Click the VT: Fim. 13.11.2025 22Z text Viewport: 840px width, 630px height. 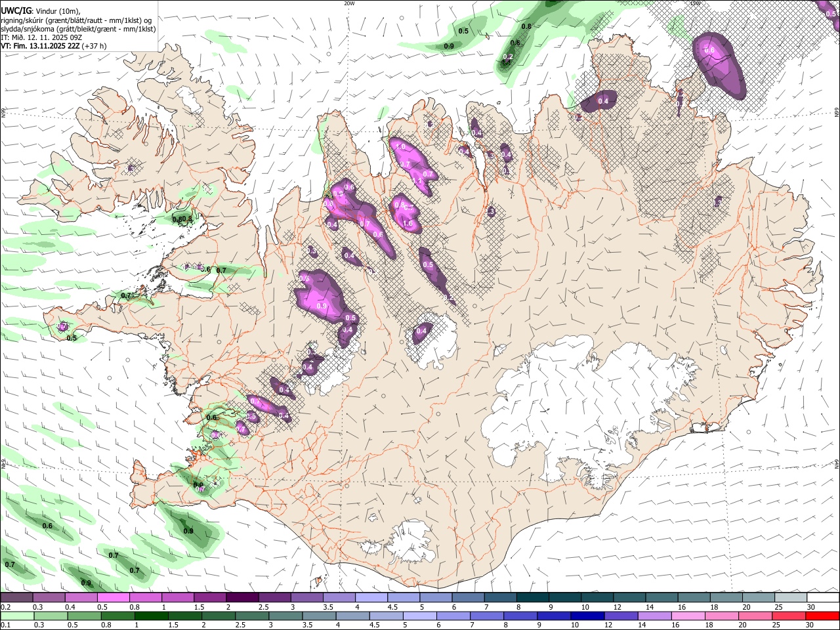pyautogui.click(x=41, y=46)
